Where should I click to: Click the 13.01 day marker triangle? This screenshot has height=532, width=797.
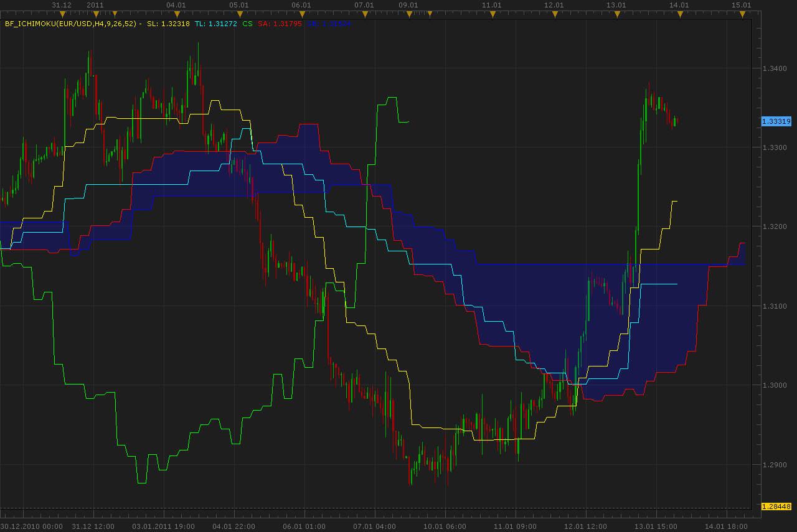point(617,14)
